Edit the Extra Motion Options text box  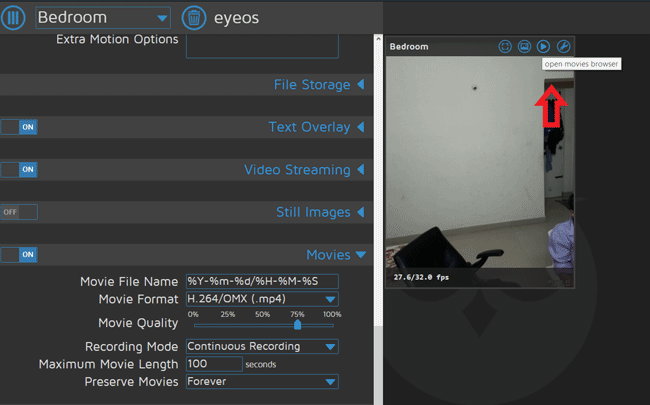click(x=262, y=46)
